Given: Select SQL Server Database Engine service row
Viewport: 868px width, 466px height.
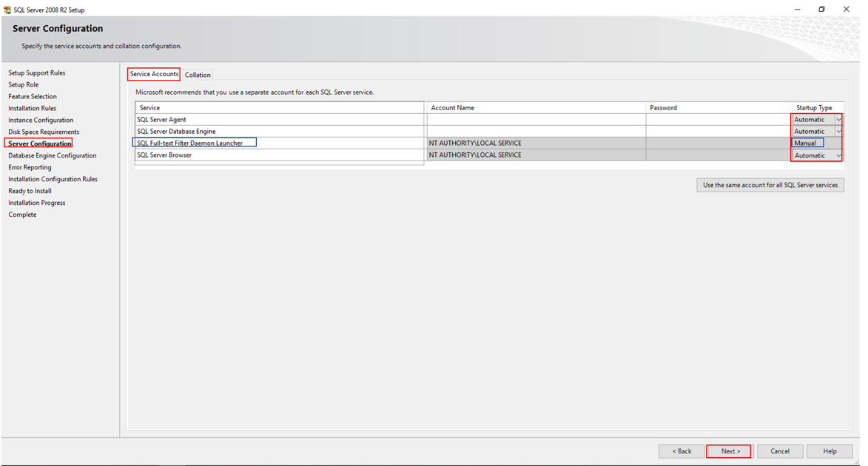Looking at the screenshot, I should (x=280, y=132).
